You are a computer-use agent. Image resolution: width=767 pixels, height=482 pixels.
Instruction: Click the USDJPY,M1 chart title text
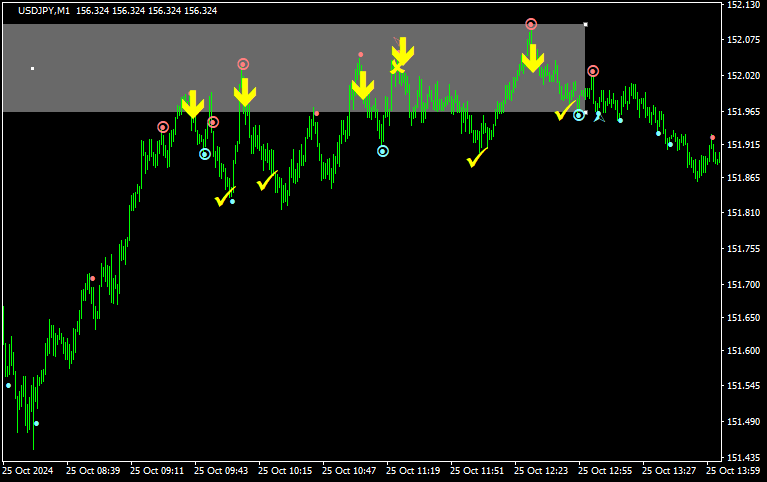50,10
